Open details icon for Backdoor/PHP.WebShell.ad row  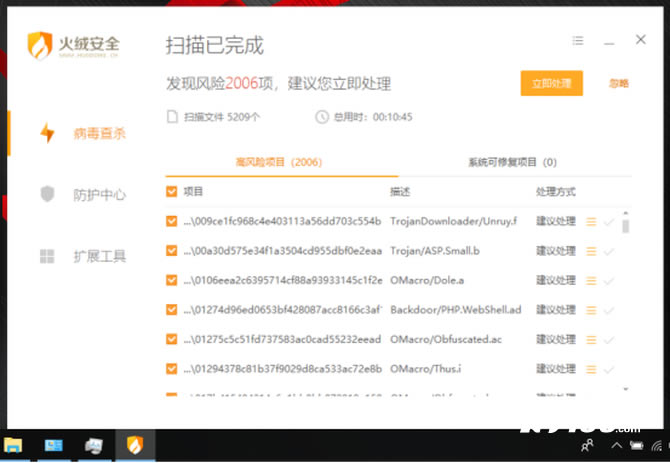[591, 310]
